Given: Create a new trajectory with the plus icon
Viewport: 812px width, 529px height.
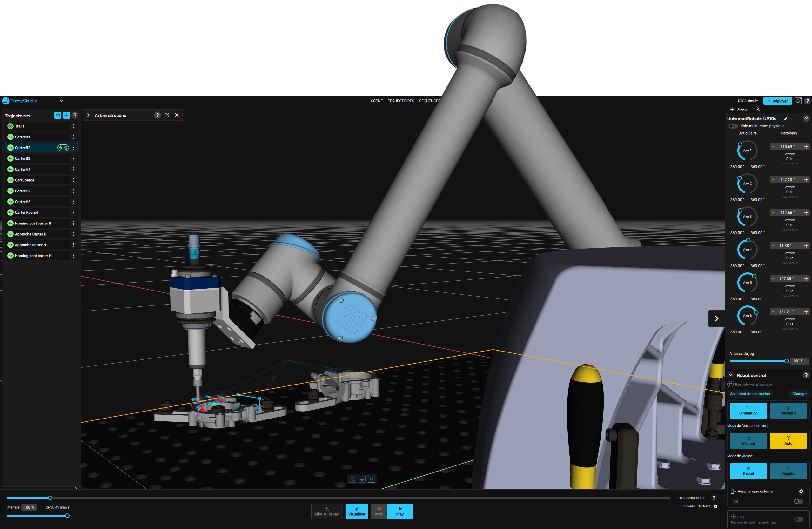Looking at the screenshot, I should [66, 115].
